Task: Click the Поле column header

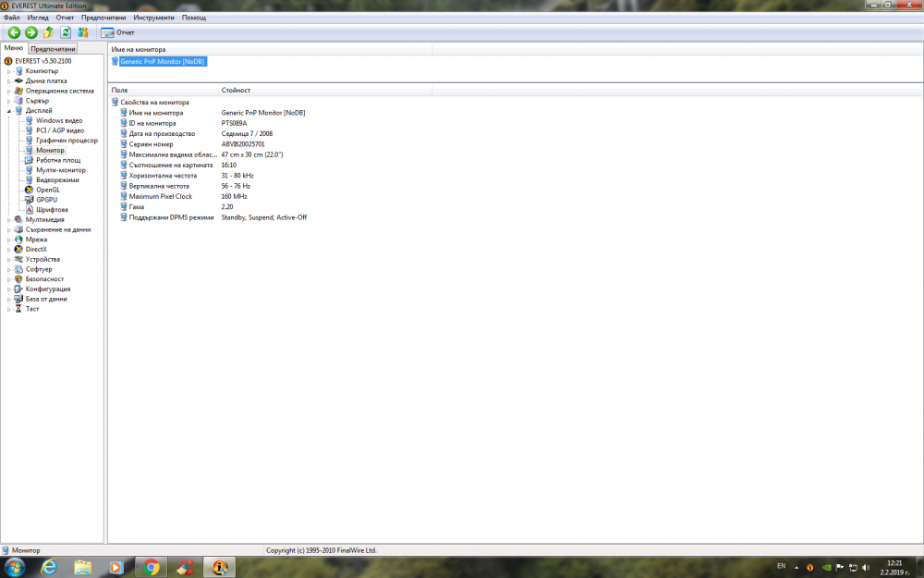Action: click(164, 91)
